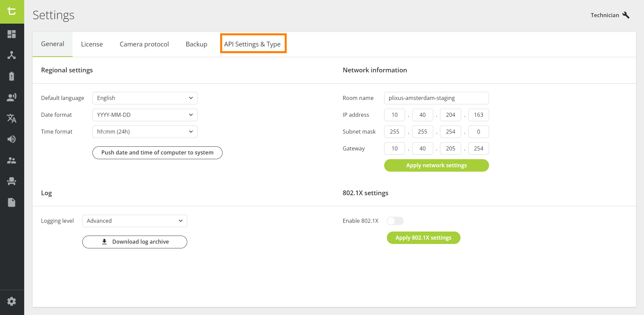
Task: Click Download log archive button
Action: [134, 242]
